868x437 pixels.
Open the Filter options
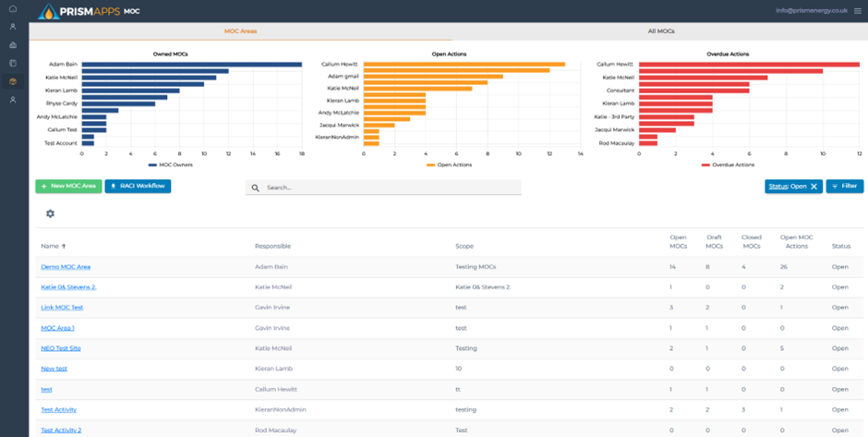tap(844, 187)
